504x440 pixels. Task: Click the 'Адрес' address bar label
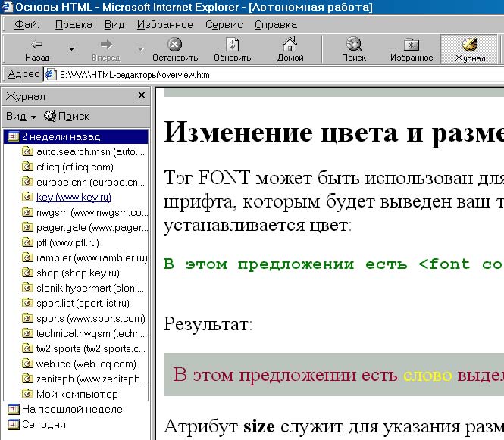(23, 74)
